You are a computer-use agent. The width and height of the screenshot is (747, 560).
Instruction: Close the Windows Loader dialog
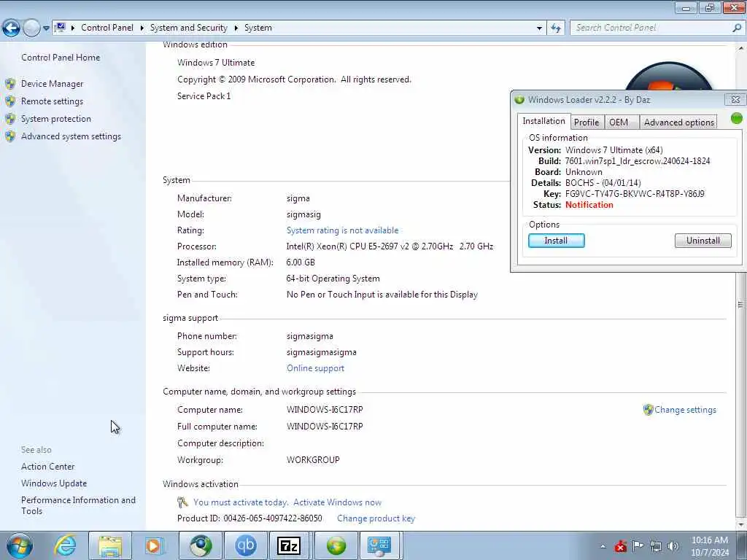pyautogui.click(x=735, y=99)
